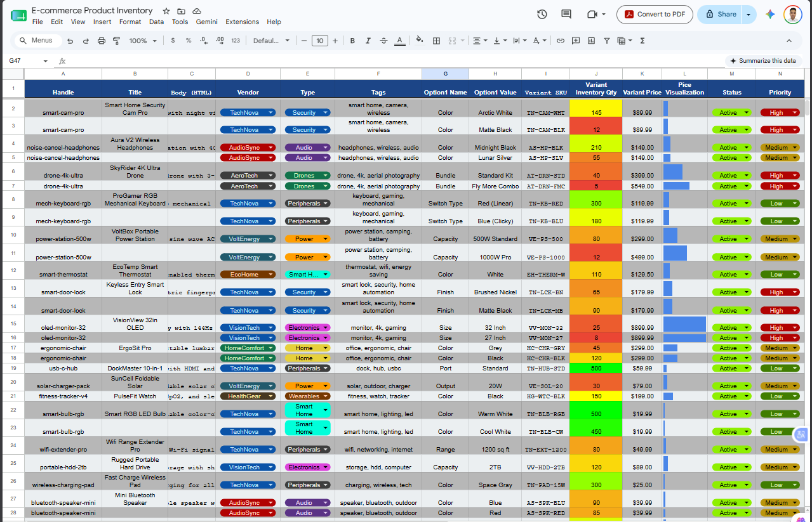Screen dimensions: 812x522
Task: Open the File menu
Action: click(x=37, y=22)
